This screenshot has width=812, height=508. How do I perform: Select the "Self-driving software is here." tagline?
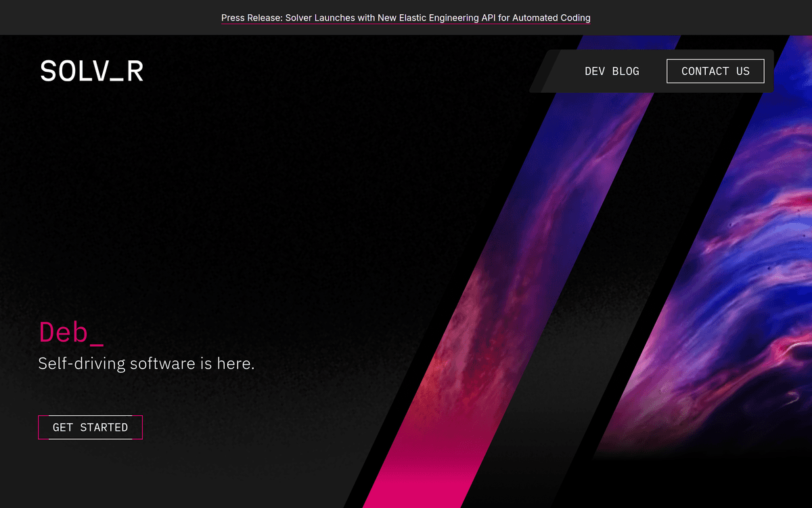(146, 363)
